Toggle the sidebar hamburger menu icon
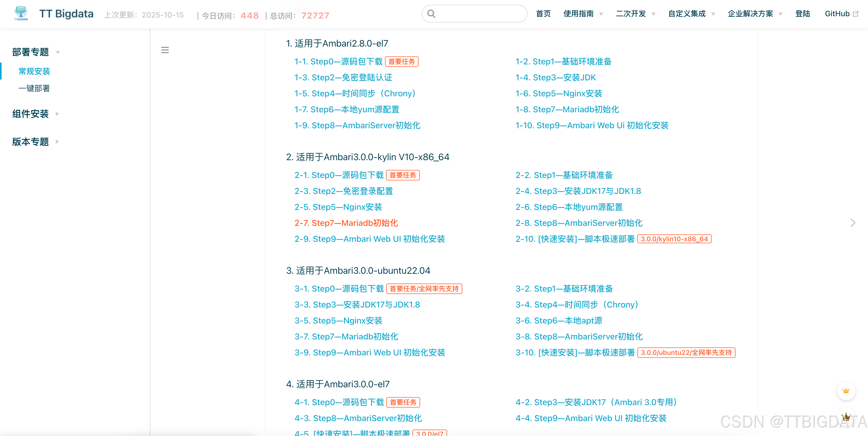Screen dimensions: 868x436 (x=165, y=50)
